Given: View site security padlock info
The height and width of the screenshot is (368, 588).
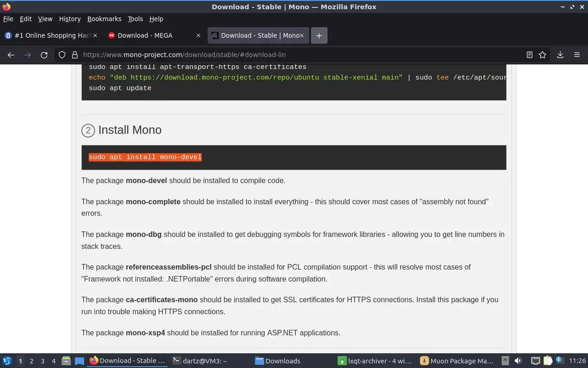Looking at the screenshot, I should point(75,55).
